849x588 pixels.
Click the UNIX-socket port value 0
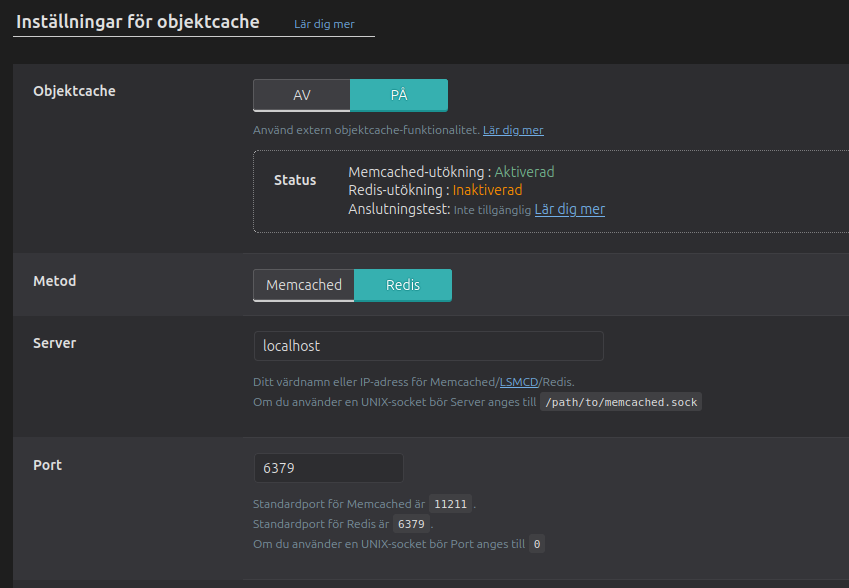click(x=537, y=544)
